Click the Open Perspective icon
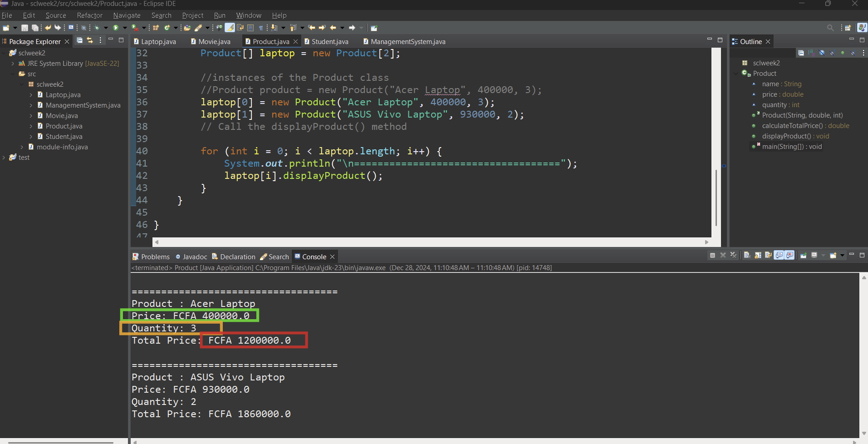Screen dimensions: 868x444 pos(848,28)
